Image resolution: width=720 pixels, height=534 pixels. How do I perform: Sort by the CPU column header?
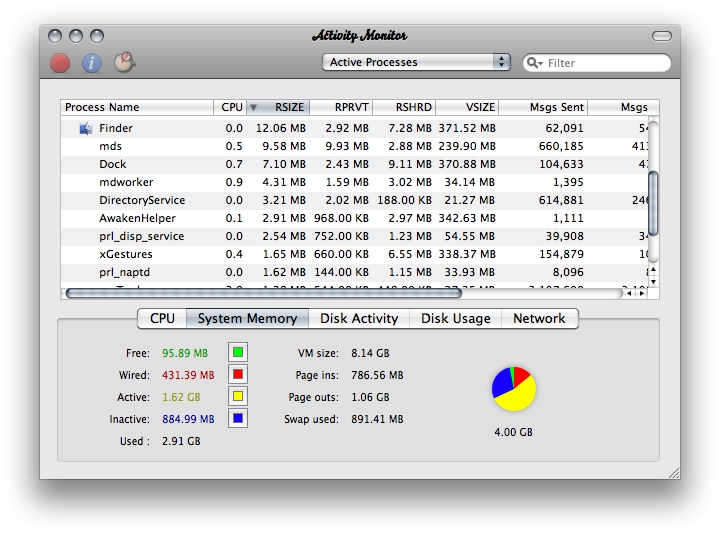[231, 107]
